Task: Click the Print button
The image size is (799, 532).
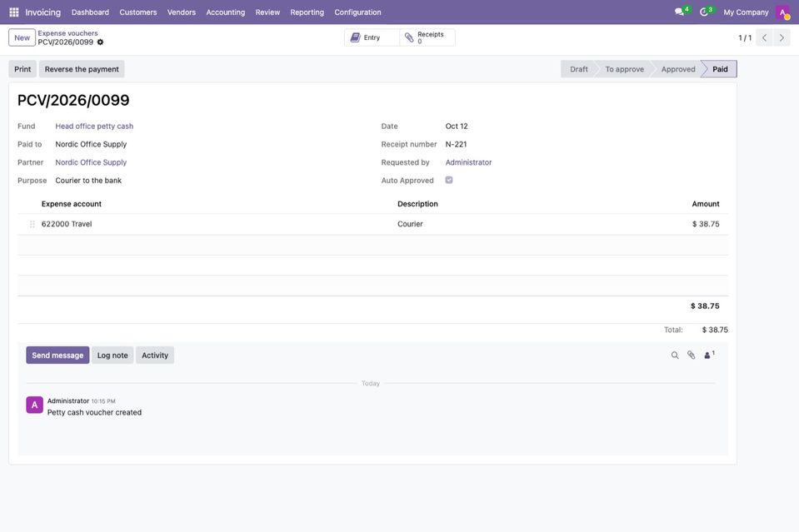Action: [x=22, y=69]
